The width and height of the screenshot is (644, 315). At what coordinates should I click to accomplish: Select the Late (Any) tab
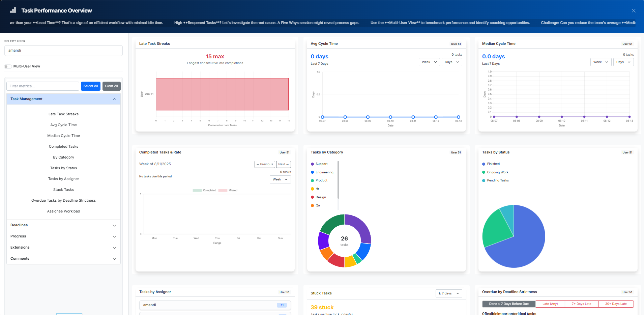550,304
